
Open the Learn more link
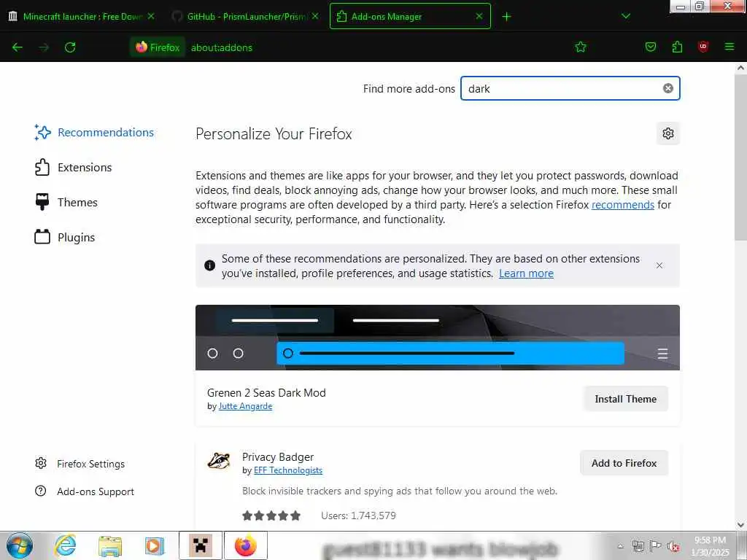(x=526, y=273)
